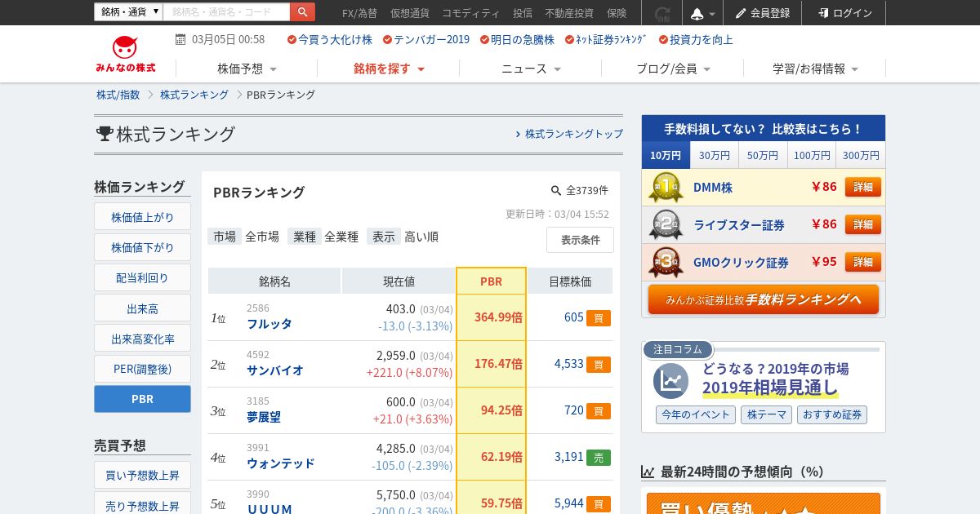This screenshot has width=980, height=514.
Task: Open the 夢展望 stock link
Action: (x=264, y=417)
